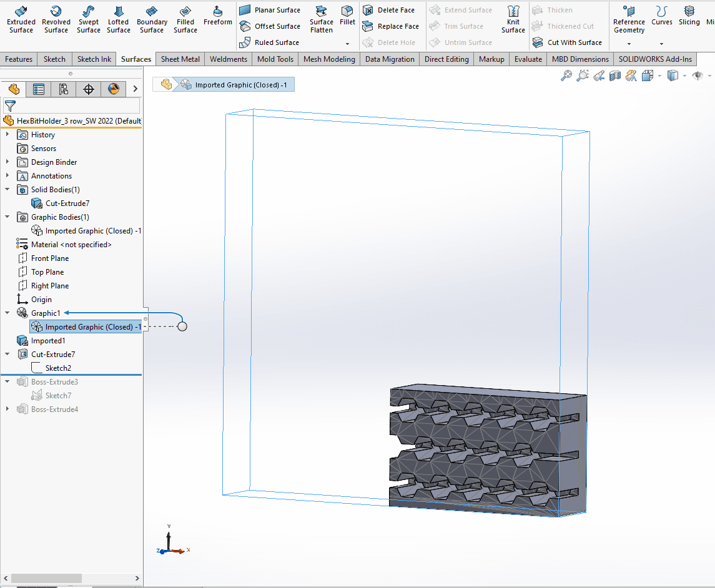Open the PropertyManager tab
715x588 pixels.
[x=38, y=89]
